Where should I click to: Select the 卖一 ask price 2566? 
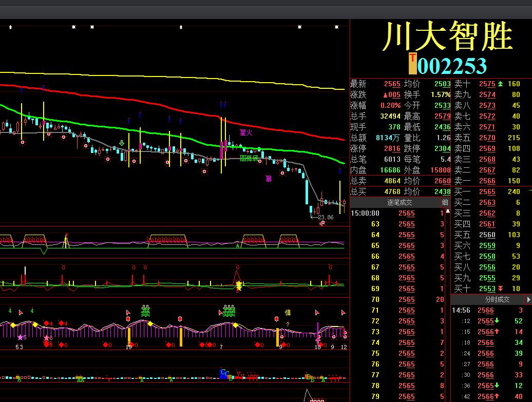click(x=487, y=181)
